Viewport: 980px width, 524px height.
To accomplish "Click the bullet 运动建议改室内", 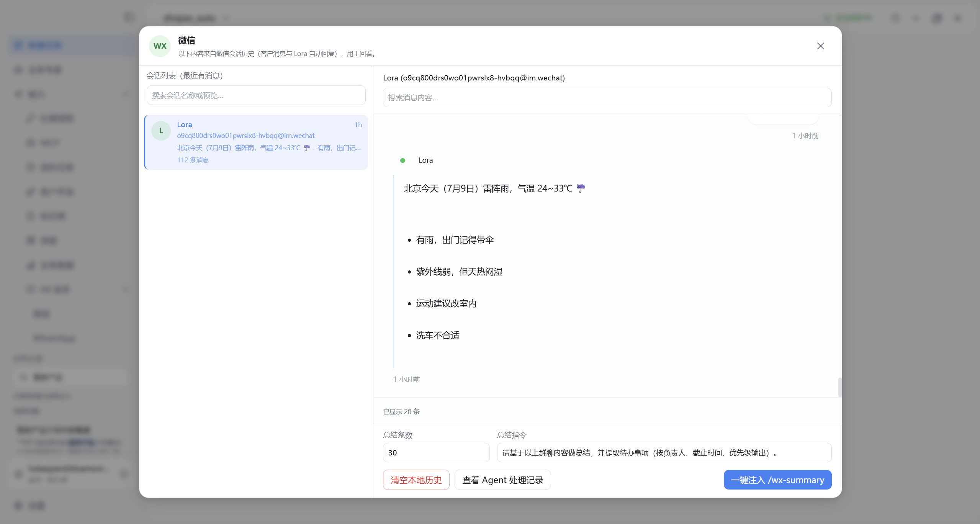I will point(446,304).
